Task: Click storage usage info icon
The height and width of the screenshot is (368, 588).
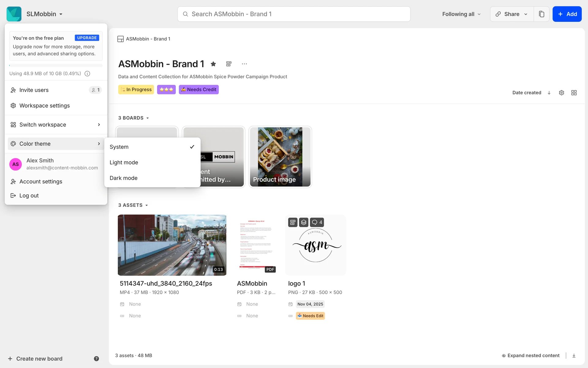Action: tap(87, 74)
